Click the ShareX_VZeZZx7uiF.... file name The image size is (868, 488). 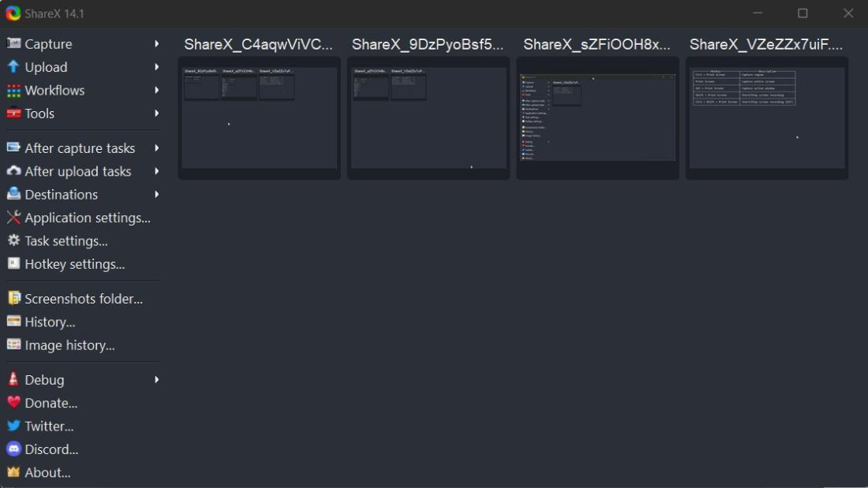(766, 44)
